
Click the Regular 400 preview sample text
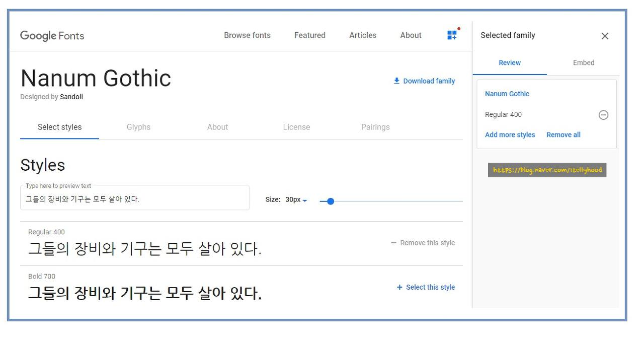(x=145, y=249)
